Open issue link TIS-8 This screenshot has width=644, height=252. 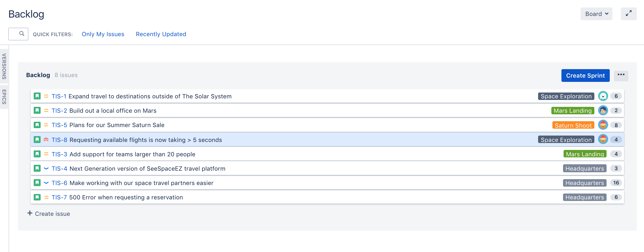59,140
